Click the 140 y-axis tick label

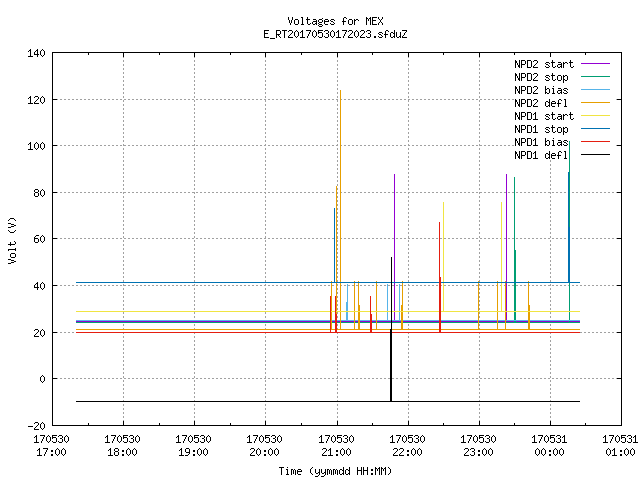click(36, 53)
